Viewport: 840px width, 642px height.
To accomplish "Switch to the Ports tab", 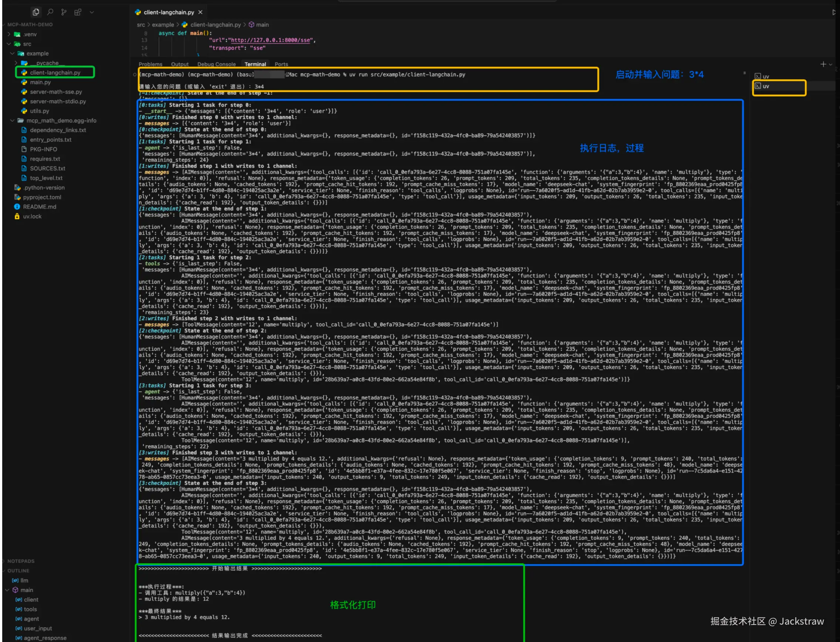I will (x=281, y=64).
